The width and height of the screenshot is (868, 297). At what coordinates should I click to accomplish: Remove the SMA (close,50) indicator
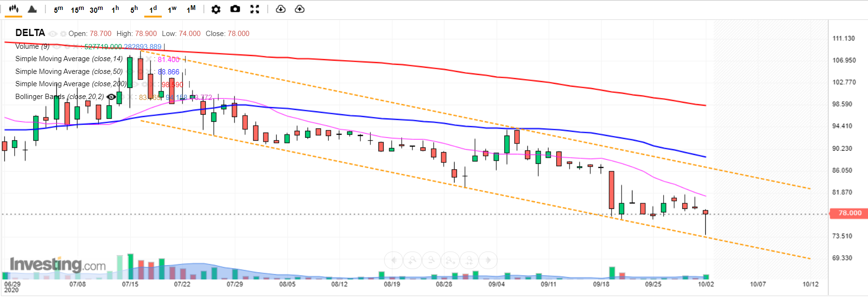[149, 72]
